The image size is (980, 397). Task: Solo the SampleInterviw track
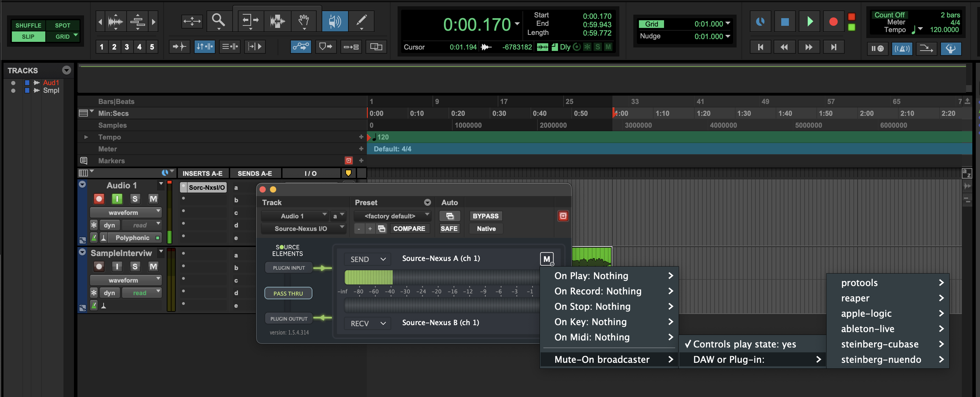135,267
